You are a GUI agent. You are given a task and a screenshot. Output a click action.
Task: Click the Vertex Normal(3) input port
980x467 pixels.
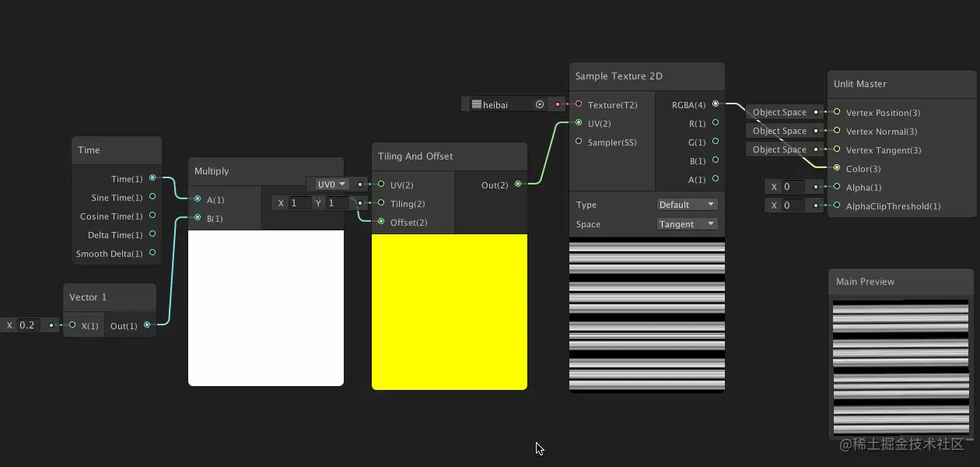837,131
